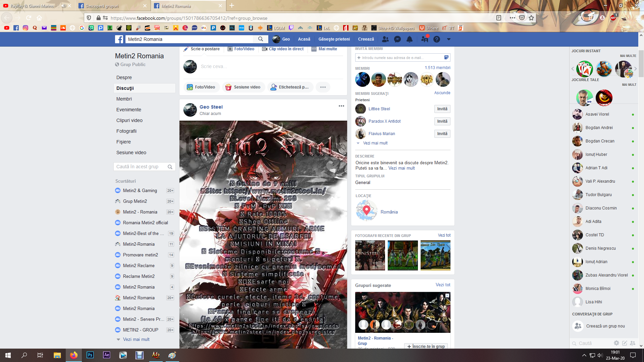This screenshot has width=644, height=362.
Task: Invite Flavius Marian to the group
Action: [x=442, y=134]
